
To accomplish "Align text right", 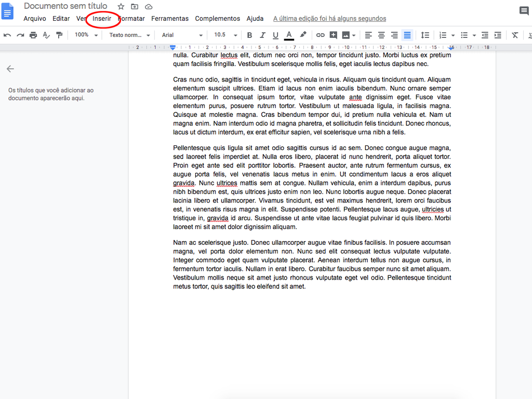I will (x=394, y=35).
